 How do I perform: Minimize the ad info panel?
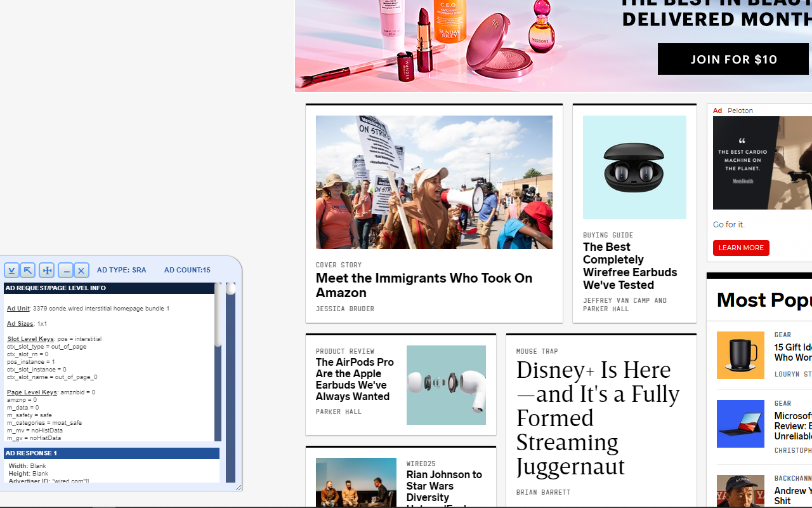[x=65, y=271]
